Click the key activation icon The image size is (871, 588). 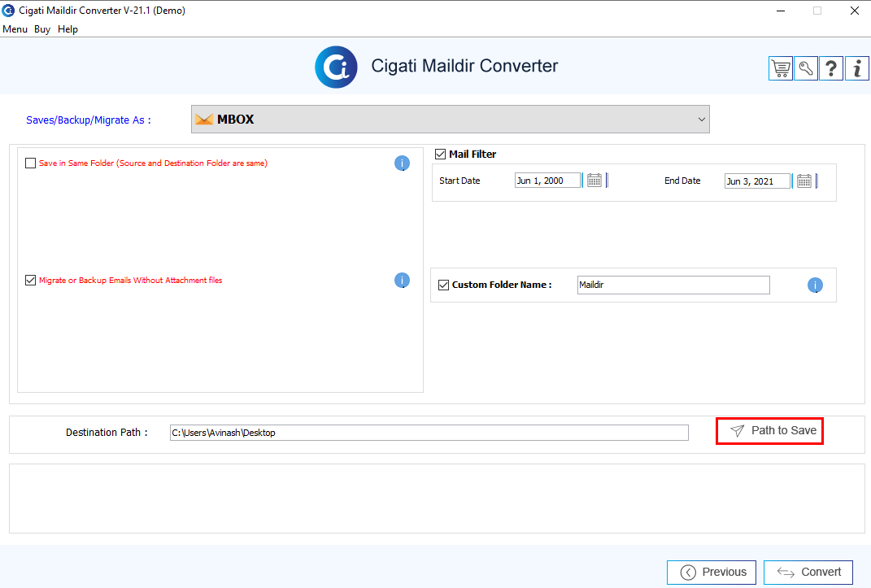806,68
